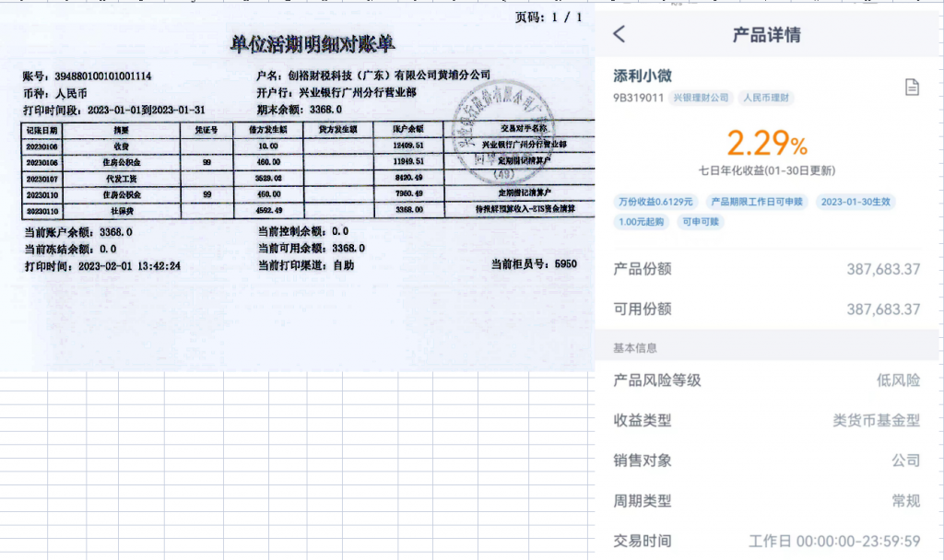The width and height of the screenshot is (944, 560).
Task: Click the statement title 单位活期明细对账单
Action: [x=313, y=44]
